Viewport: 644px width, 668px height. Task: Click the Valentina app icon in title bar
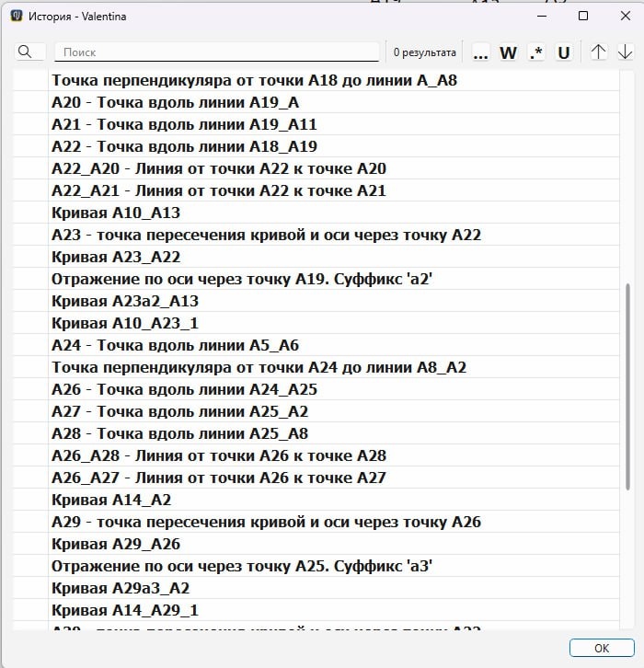coord(17,17)
